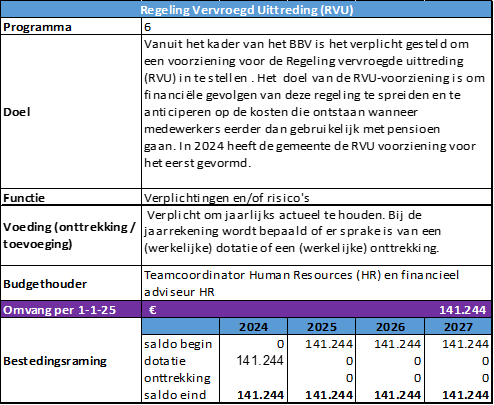Screen dimensions: 494x405
Task: Select the purple Omvang per 1-1-25 cell
Action: pos(71,310)
